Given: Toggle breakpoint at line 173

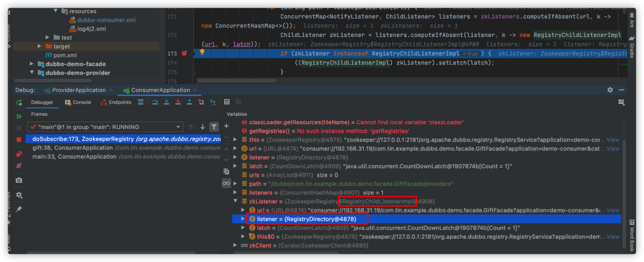Looking at the screenshot, I should point(184,54).
